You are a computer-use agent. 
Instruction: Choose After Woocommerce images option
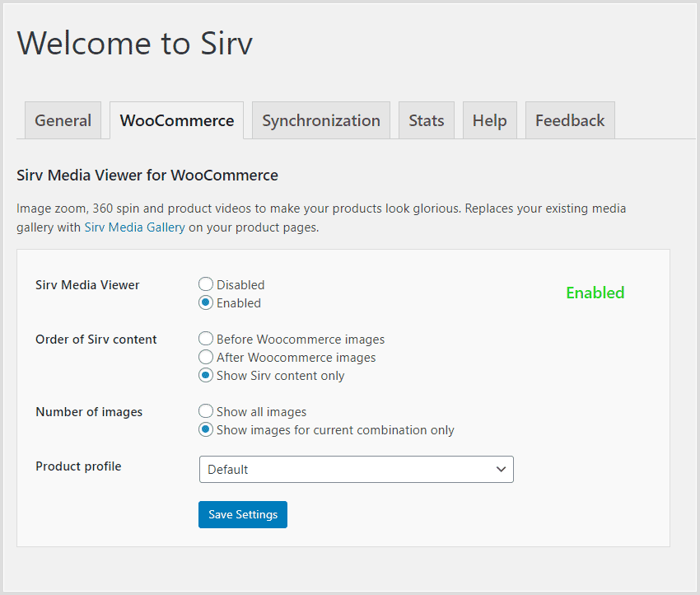tap(205, 357)
